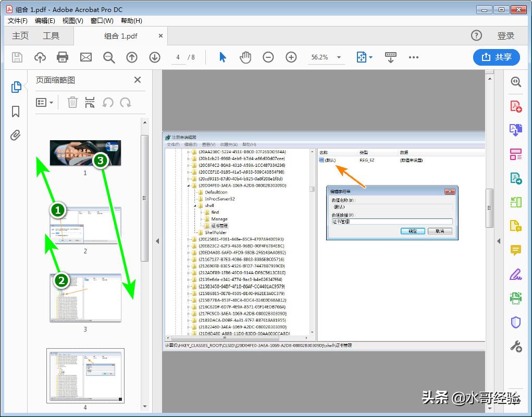Print the document via the printer icon
Screen dimensions: 532x417
pyautogui.click(x=63, y=57)
